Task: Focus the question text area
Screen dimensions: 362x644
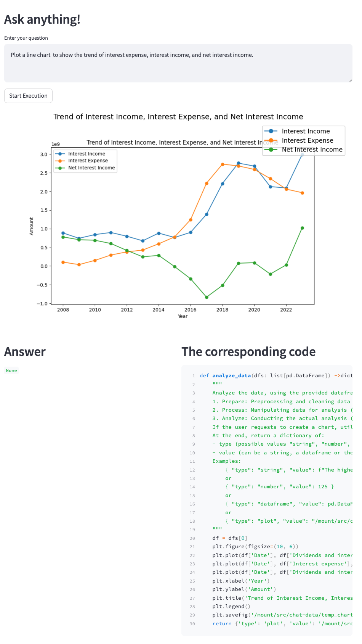Action: pos(178,63)
